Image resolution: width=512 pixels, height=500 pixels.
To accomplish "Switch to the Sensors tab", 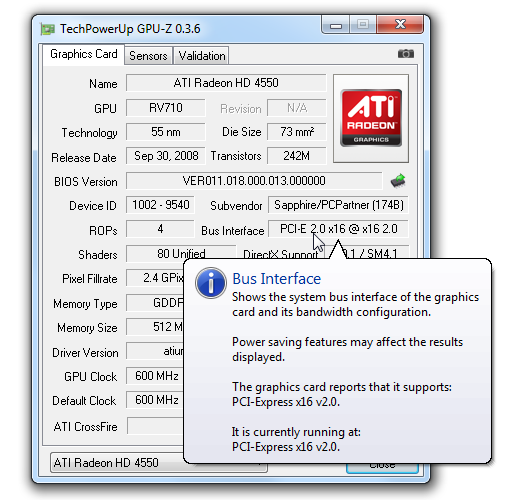I will (x=148, y=56).
